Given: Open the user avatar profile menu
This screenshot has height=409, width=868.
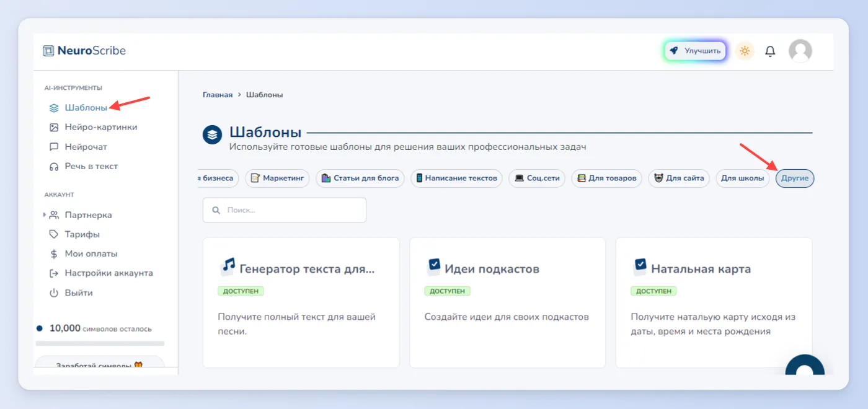Looking at the screenshot, I should 800,51.
